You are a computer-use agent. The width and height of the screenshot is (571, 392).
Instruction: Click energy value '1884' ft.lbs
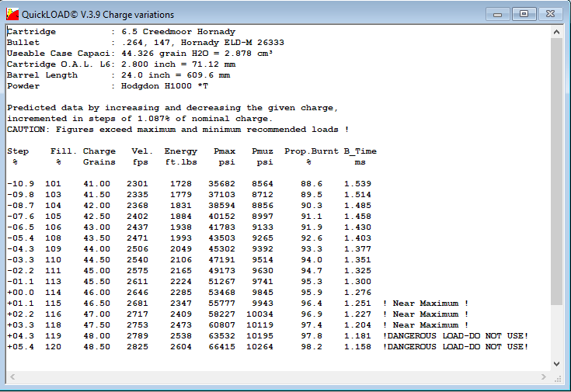pyautogui.click(x=180, y=217)
